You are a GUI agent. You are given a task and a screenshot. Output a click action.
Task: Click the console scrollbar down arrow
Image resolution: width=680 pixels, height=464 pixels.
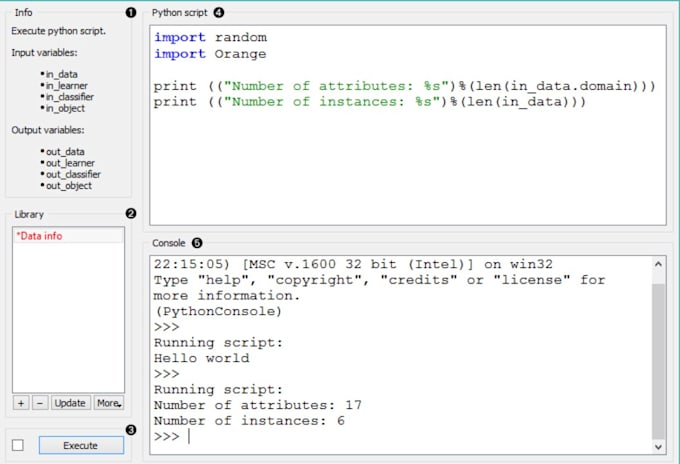point(658,447)
